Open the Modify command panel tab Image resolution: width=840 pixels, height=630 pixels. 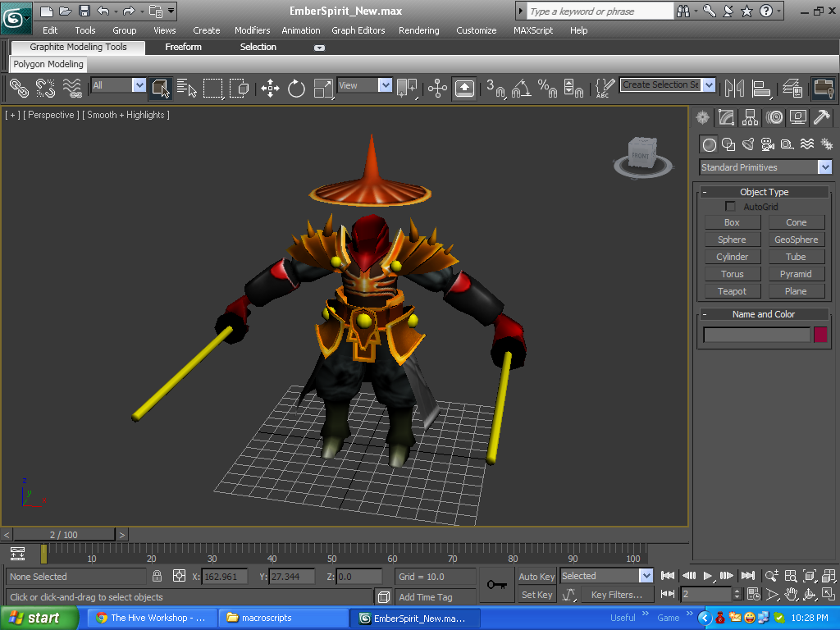pos(727,117)
